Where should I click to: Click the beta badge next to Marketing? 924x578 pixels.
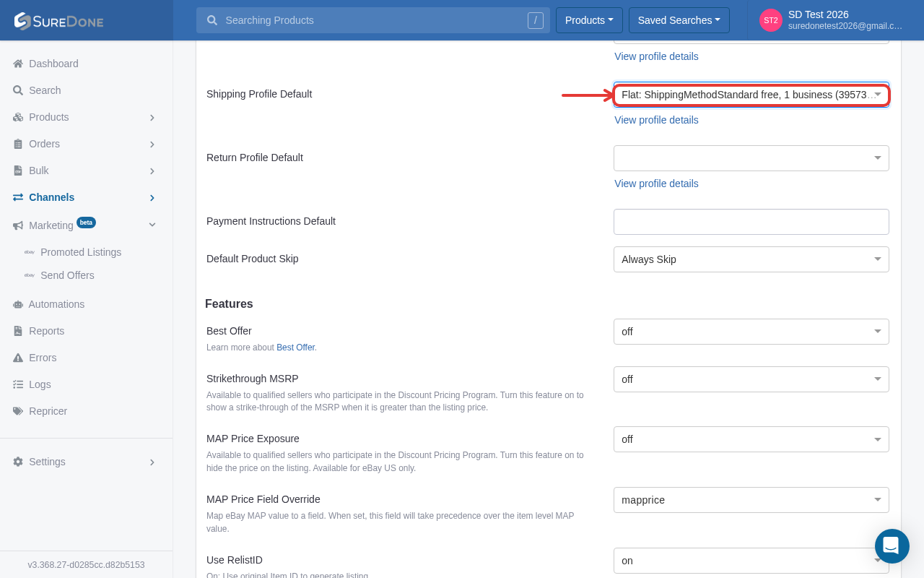point(86,223)
